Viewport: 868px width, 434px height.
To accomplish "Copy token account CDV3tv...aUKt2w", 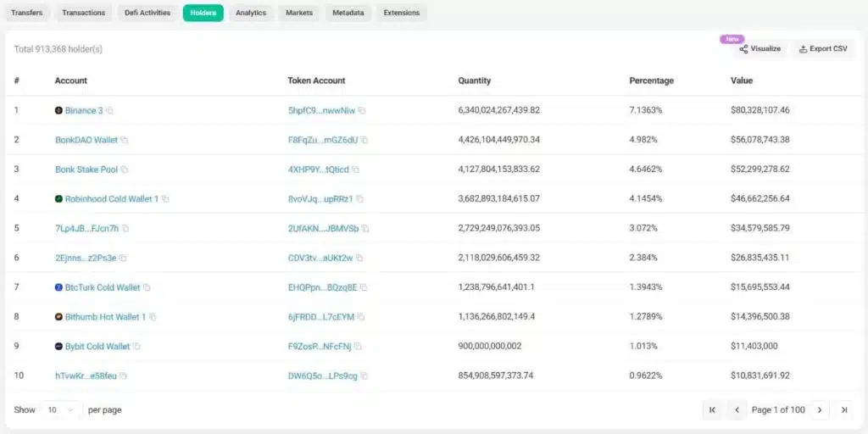I will (x=359, y=258).
